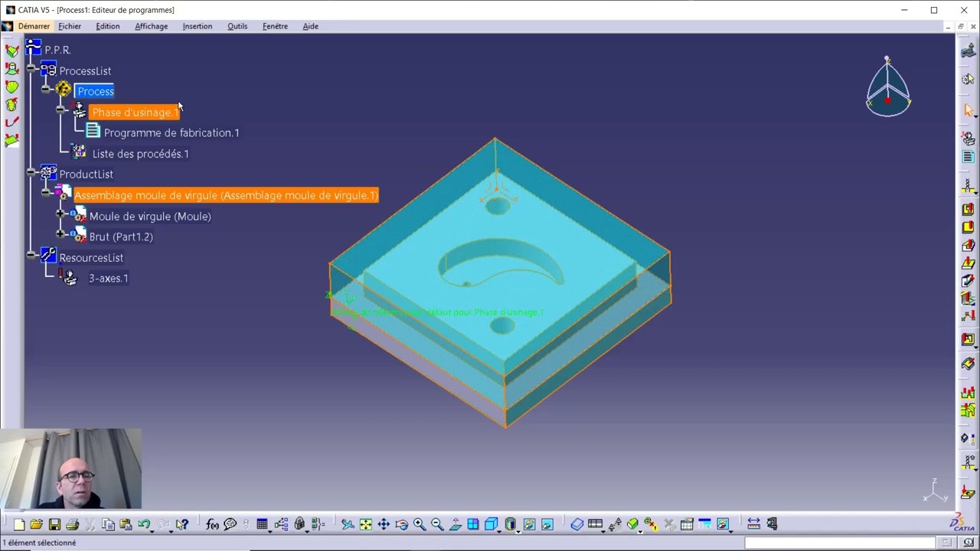Click the compass at top right
The height and width of the screenshot is (551, 980).
[888, 86]
